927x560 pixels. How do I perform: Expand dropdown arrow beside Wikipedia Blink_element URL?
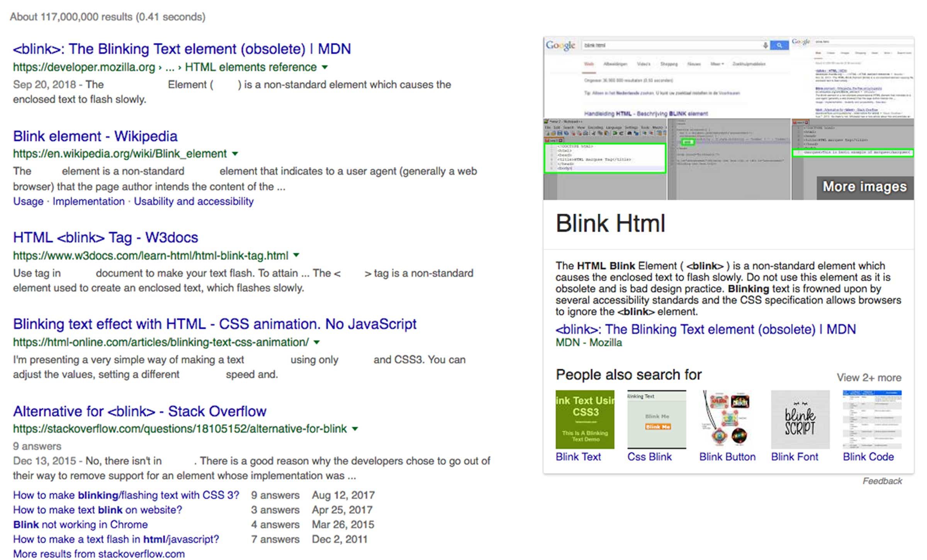[235, 154]
